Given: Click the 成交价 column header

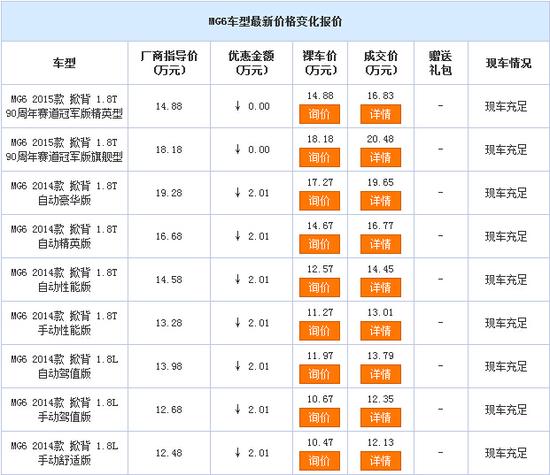Looking at the screenshot, I should point(381,63).
